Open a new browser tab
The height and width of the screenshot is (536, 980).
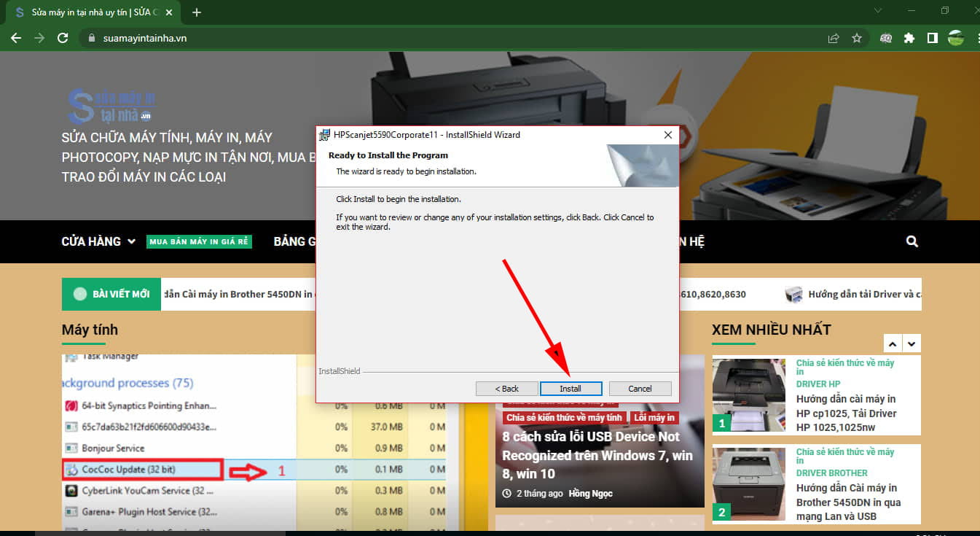196,12
